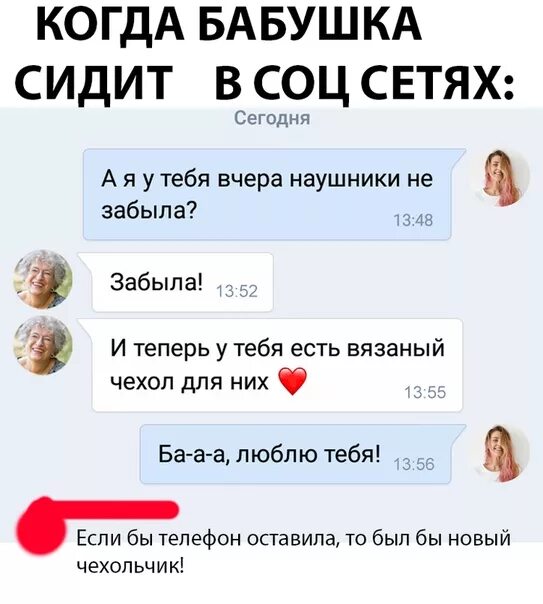Click the 13:55 timestamp
Viewport: 543px width, 604px height.
[x=425, y=393]
